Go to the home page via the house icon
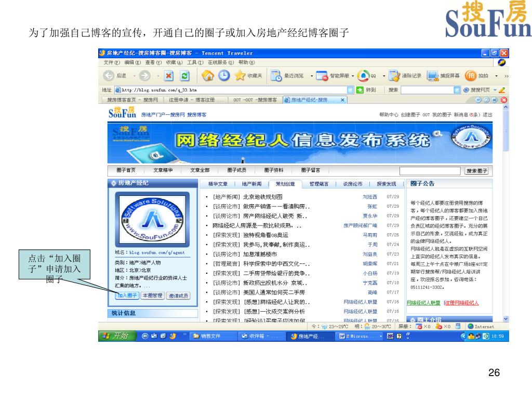The image size is (532, 399). tap(208, 76)
